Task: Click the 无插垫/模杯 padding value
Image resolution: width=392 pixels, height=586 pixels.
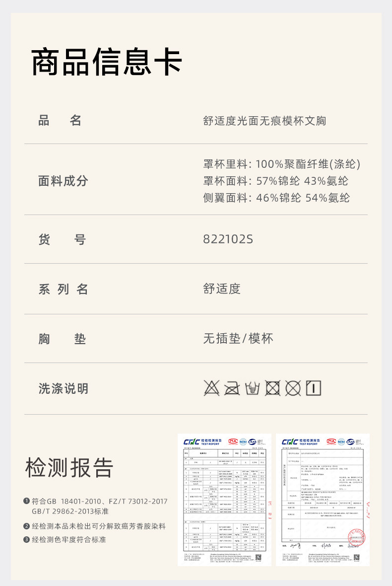Action: [238, 339]
